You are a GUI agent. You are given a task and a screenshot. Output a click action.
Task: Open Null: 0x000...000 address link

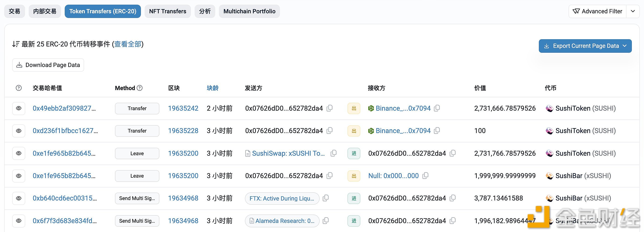(x=394, y=176)
